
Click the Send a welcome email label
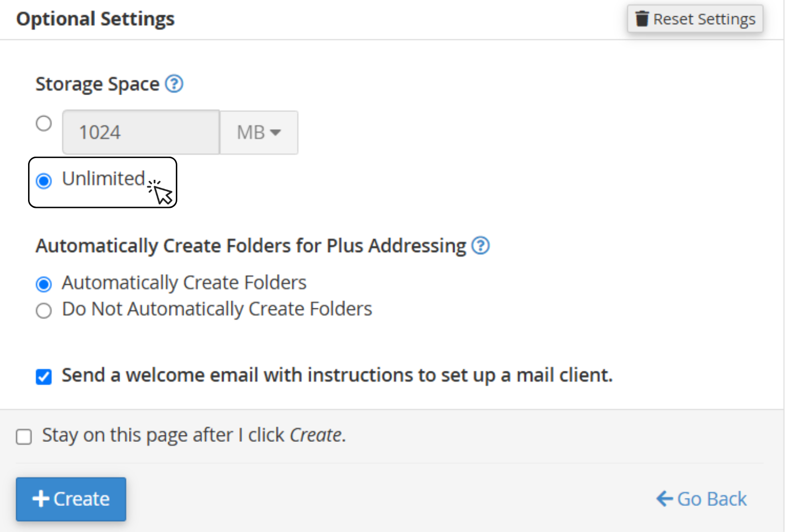pos(337,375)
